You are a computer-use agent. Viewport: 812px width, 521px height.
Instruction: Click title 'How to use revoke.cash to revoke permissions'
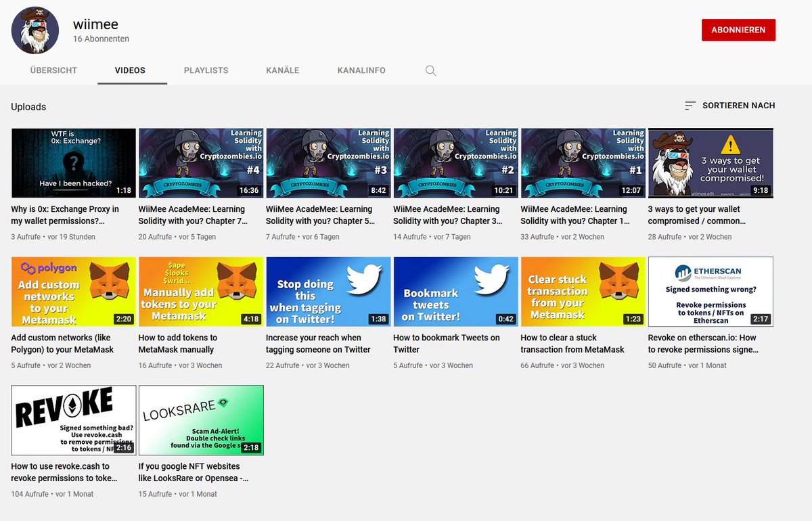(64, 472)
